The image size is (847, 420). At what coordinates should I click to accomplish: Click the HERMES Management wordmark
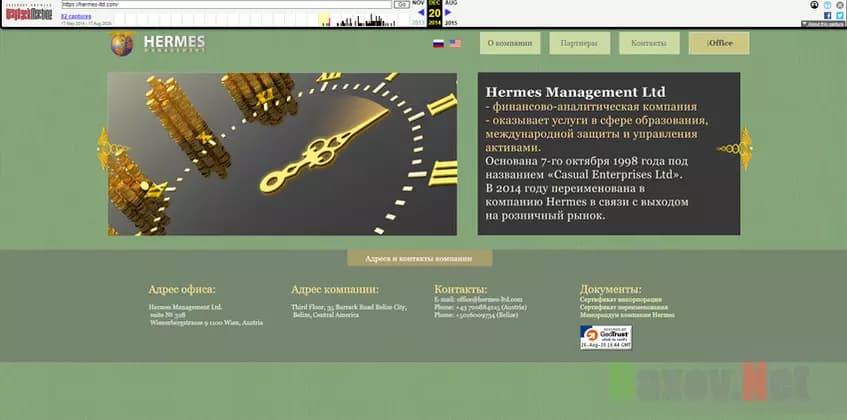(x=174, y=44)
